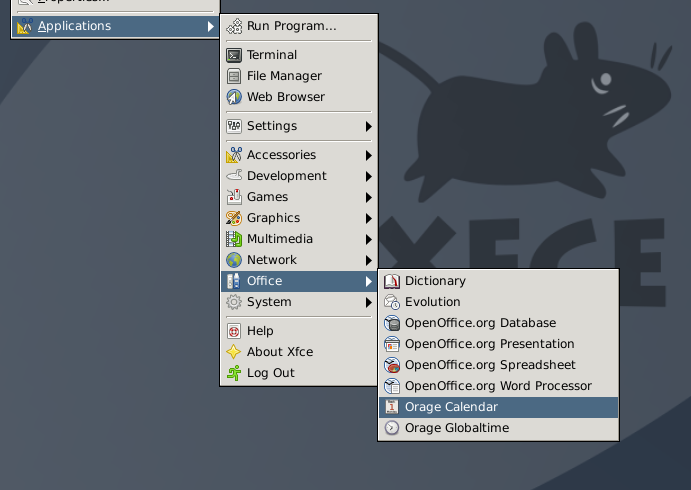Viewport: 691px width, 490px height.
Task: Click the Log Out running man icon
Action: [234, 373]
